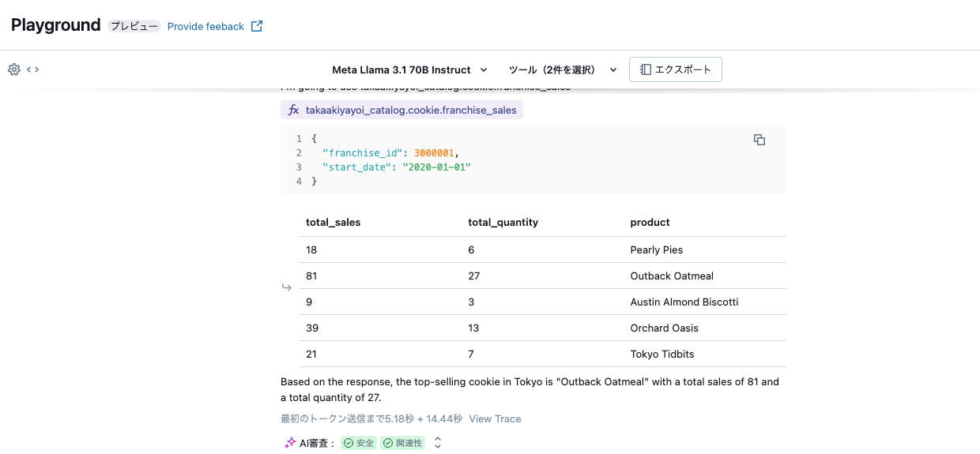Click the Outback Oatmeal table cell
Screen dimensions: 980x454
[x=672, y=276]
